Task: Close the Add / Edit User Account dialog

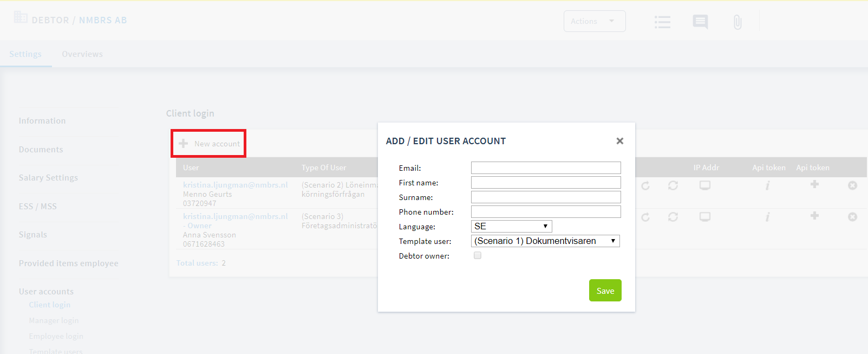Action: [x=620, y=141]
